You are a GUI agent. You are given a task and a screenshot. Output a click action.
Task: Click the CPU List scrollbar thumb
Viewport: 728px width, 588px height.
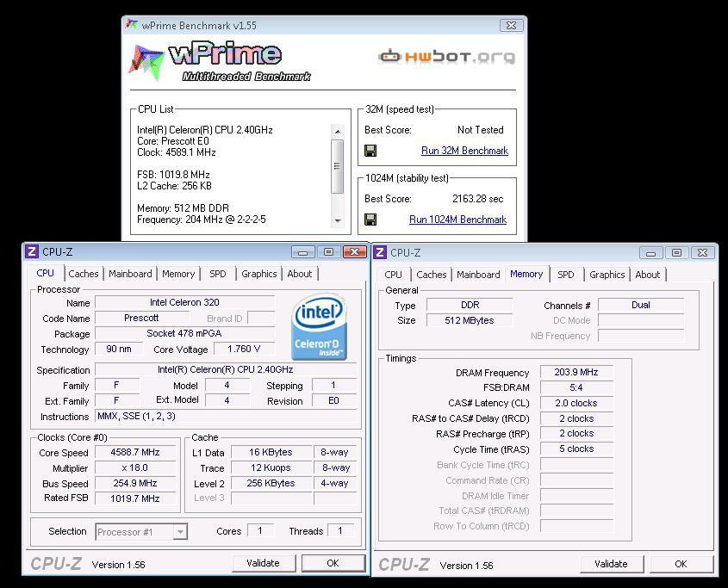338,166
